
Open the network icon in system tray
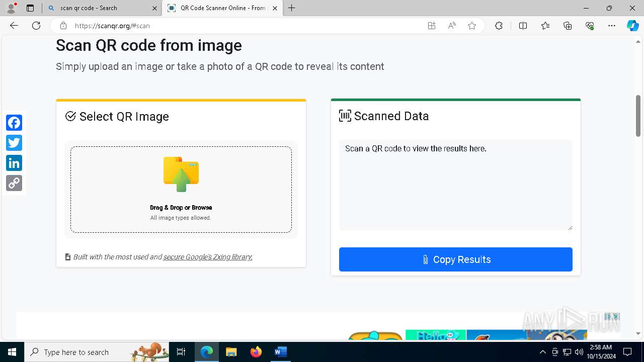pos(567,352)
